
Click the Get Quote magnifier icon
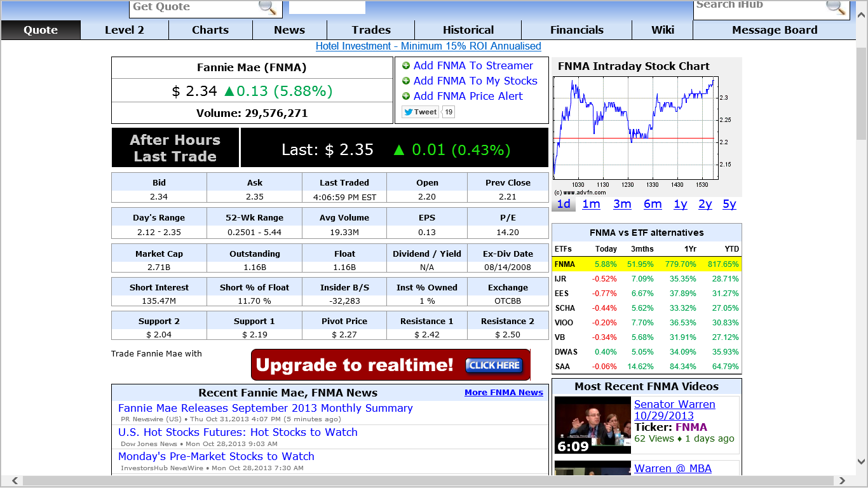[268, 7]
